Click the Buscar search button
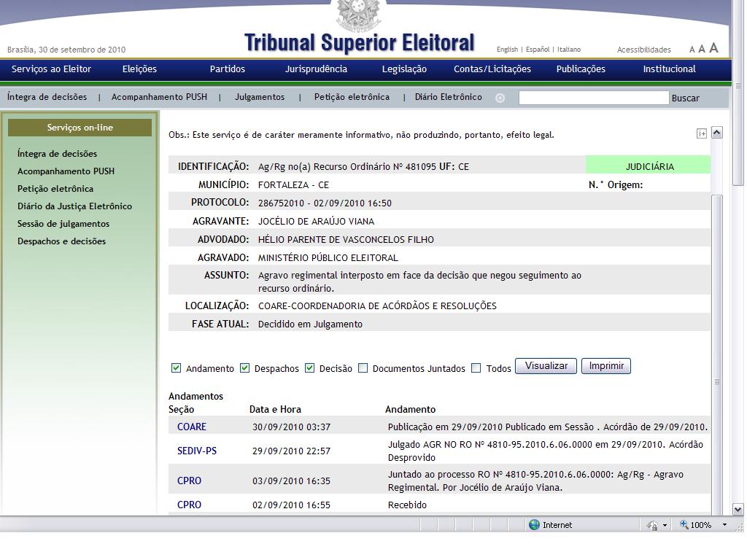This screenshot has height=560, width=747. 685,98
